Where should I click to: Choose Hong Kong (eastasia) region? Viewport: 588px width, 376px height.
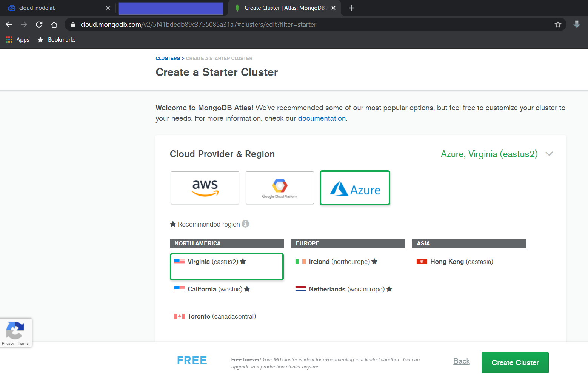(x=455, y=262)
